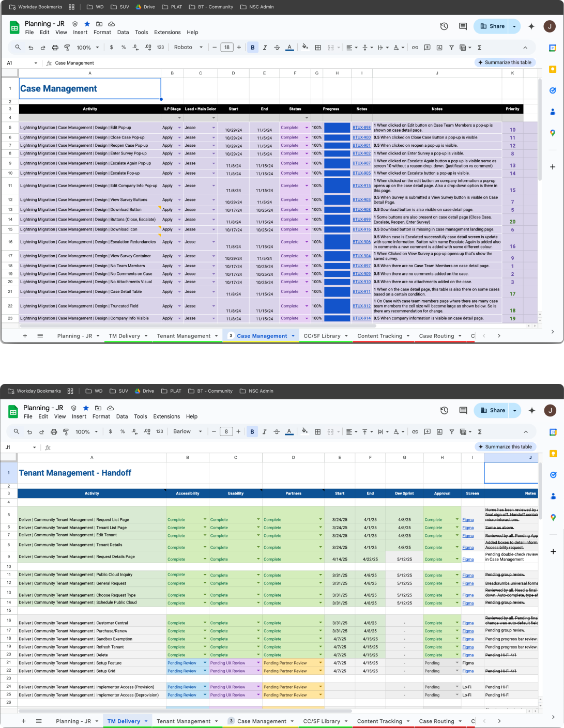The width and height of the screenshot is (564, 728).
Task: Open Insert menu in Tenant Management window
Action: click(79, 416)
